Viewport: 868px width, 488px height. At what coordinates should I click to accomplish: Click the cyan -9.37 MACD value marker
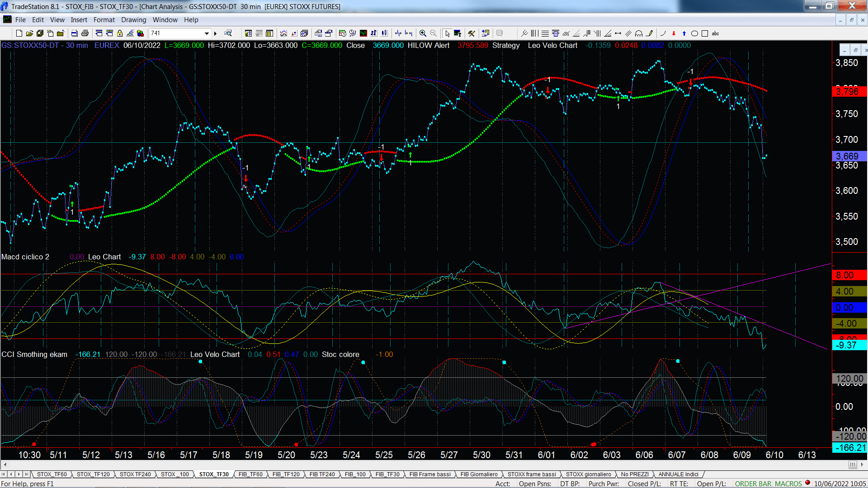pos(849,345)
